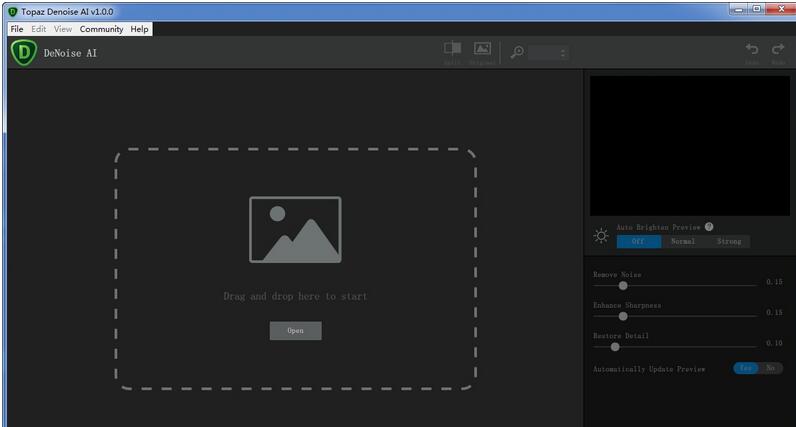This screenshot has height=427, width=796.
Task: Click the image placeholder icon in drop zone
Action: pyautogui.click(x=295, y=229)
